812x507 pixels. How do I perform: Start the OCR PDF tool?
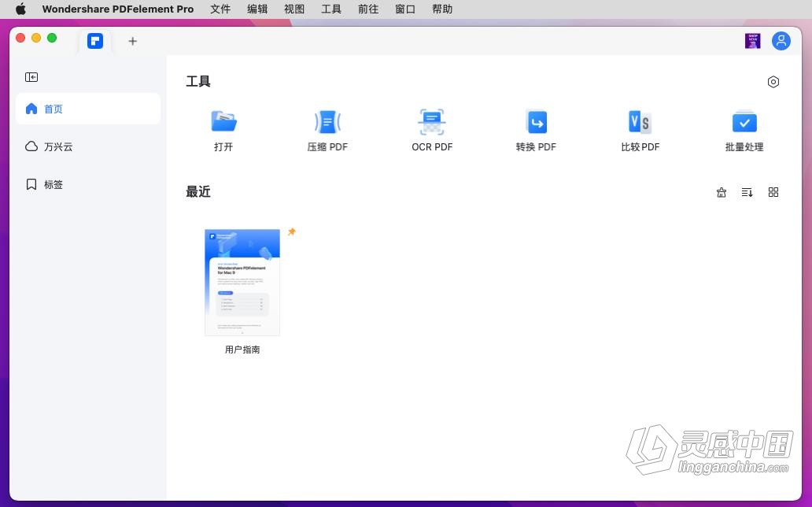pyautogui.click(x=432, y=131)
